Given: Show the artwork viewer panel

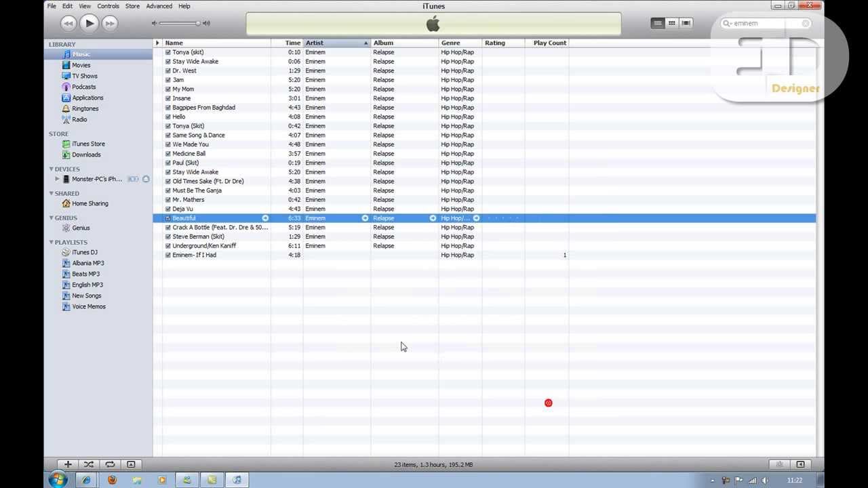Looking at the screenshot, I should (131, 464).
